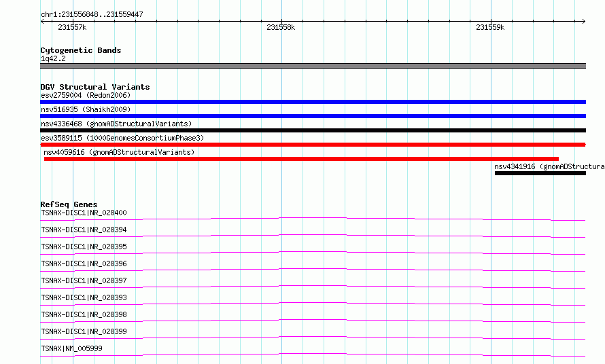Open the RefSeq Genes track heading
Viewport: 605px width, 364px height.
[69, 204]
